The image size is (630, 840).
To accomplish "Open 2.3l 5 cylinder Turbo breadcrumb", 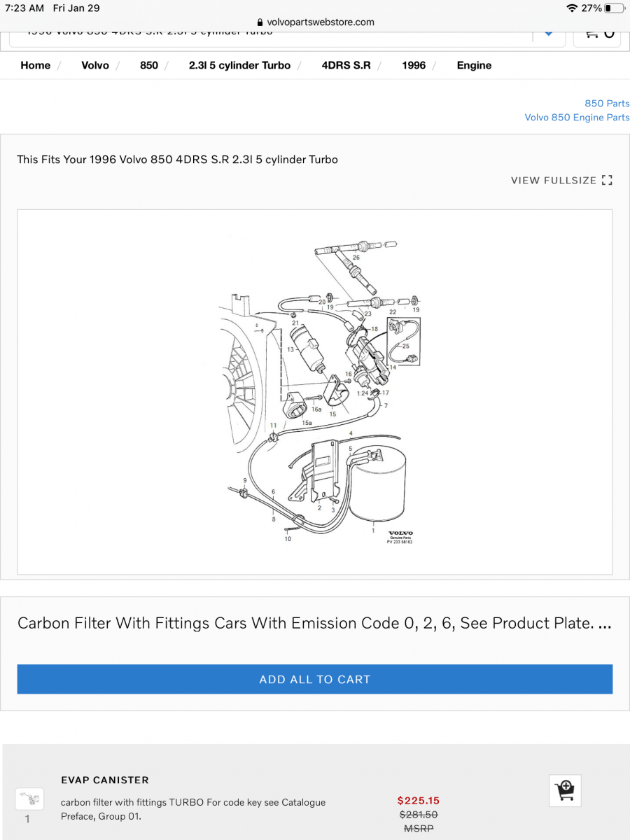I will (x=239, y=65).
